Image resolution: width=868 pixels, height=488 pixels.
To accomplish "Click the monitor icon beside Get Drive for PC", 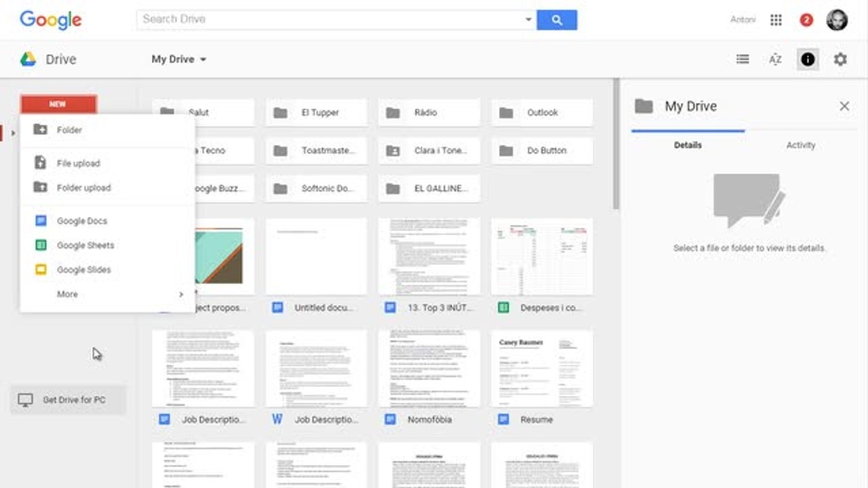I will [25, 400].
